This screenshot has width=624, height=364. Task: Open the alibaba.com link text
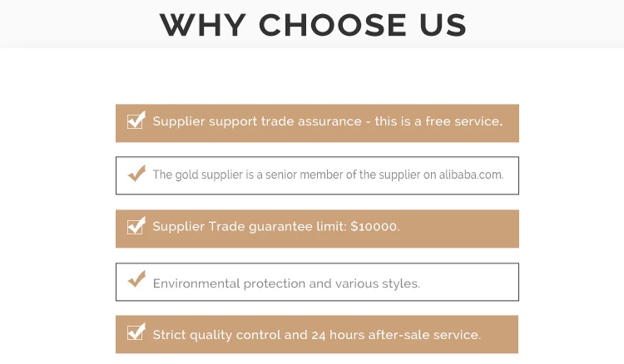[471, 175]
